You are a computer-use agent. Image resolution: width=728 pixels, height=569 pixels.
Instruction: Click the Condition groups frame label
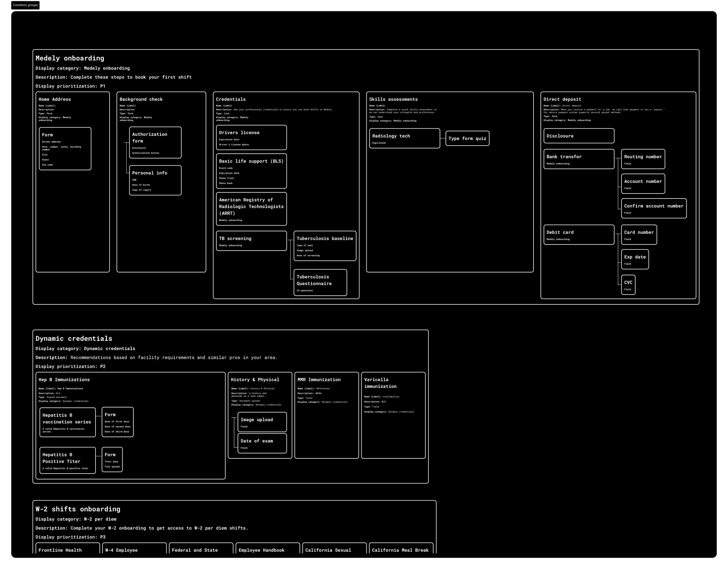point(25,5)
